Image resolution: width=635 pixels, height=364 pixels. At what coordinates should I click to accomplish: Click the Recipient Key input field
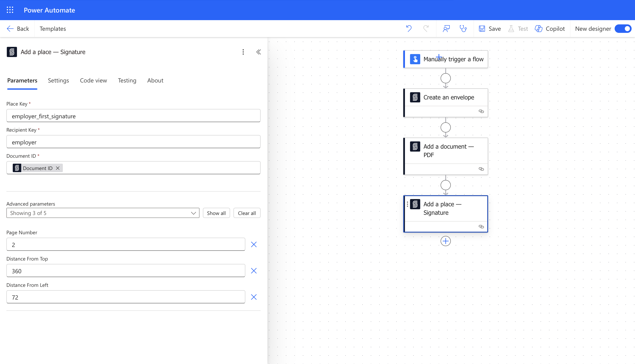(x=133, y=142)
